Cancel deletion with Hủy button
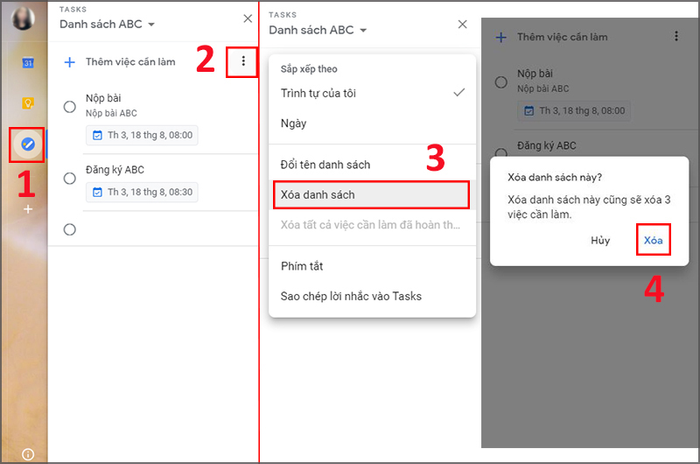The image size is (700, 464). click(600, 240)
